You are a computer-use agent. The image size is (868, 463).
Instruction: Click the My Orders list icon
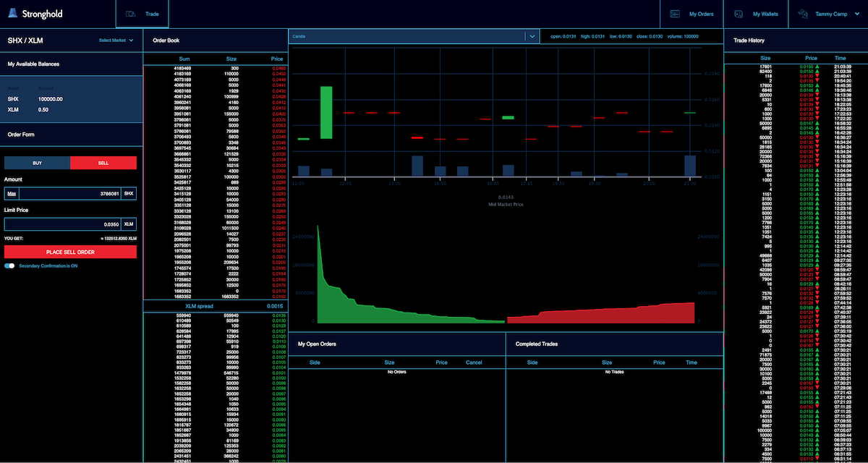tap(674, 14)
